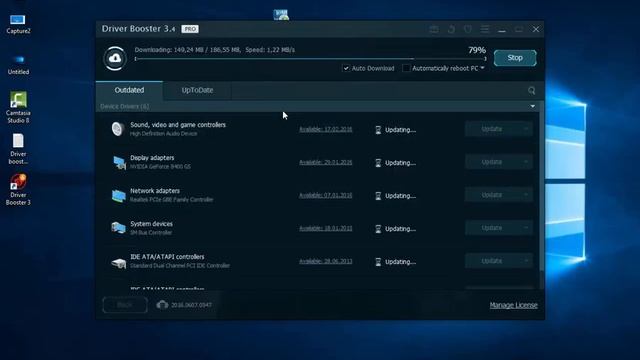Open Update dropdown arrow for Sound controllers row
640x360 pixels.
(526, 129)
